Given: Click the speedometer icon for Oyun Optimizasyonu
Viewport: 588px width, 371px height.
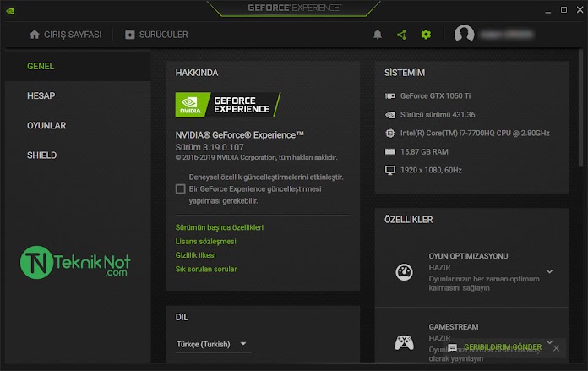Looking at the screenshot, I should (x=404, y=272).
